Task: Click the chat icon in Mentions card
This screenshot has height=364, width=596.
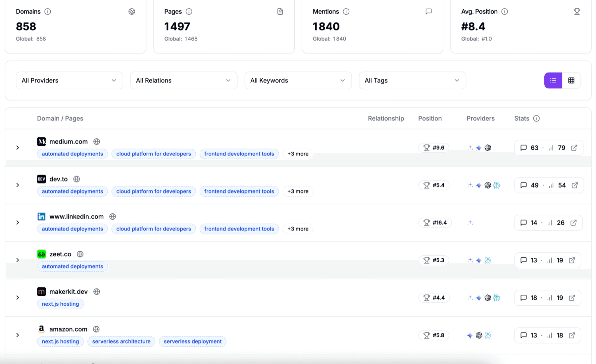Action: (428, 12)
